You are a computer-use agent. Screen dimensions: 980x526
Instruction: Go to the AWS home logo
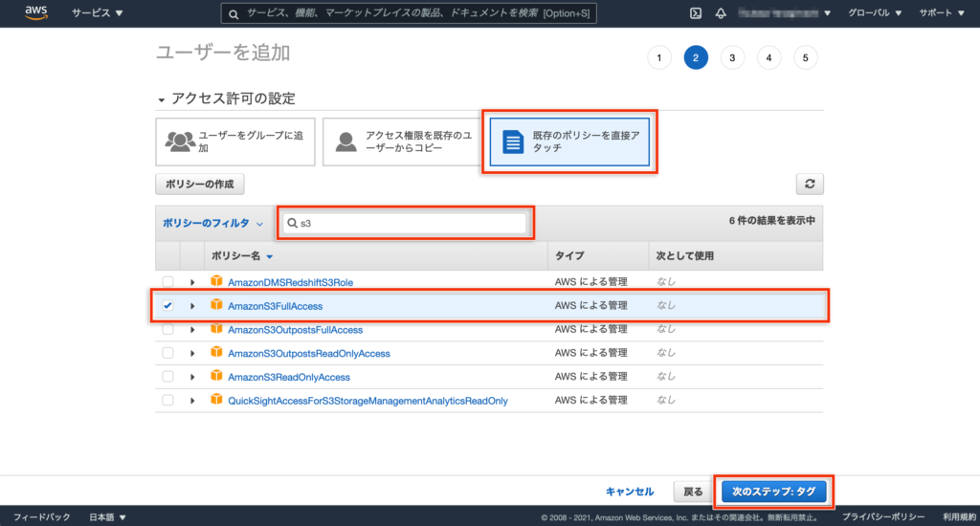pyautogui.click(x=35, y=12)
